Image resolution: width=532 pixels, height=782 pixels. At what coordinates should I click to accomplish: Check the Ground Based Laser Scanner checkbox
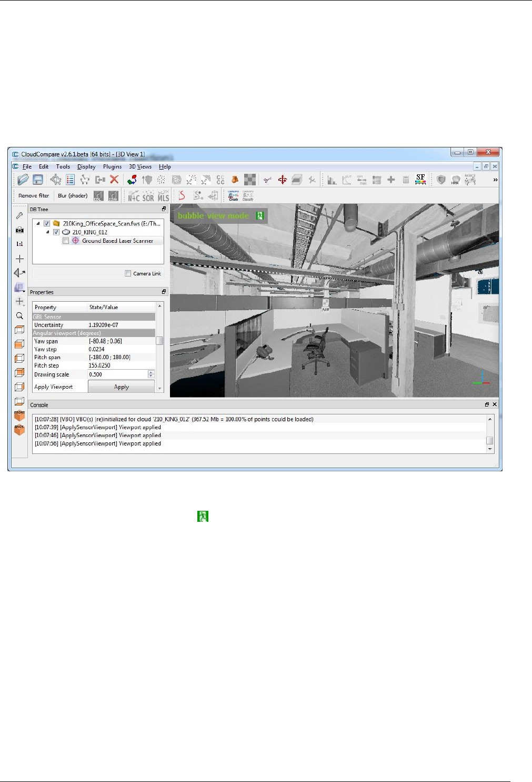[x=66, y=241]
